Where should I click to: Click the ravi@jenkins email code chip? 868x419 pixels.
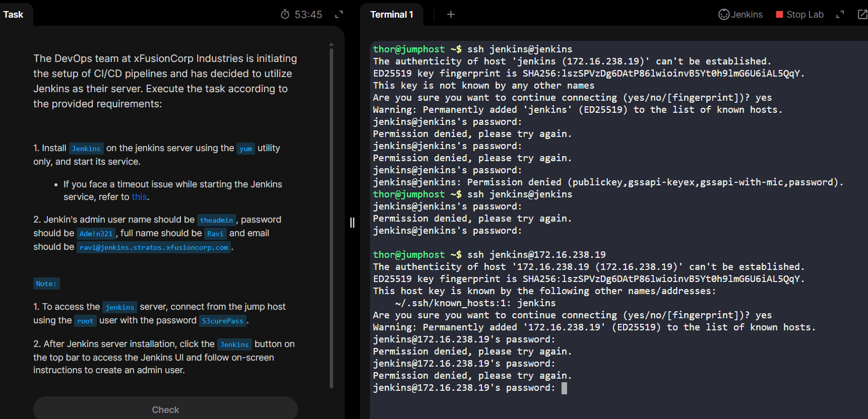pyautogui.click(x=154, y=247)
